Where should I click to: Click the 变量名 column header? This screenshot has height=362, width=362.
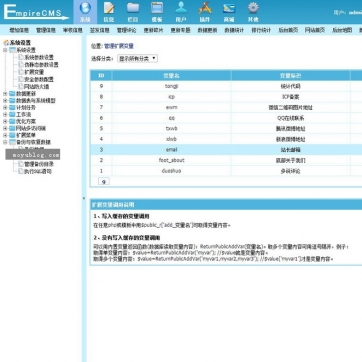coord(172,76)
